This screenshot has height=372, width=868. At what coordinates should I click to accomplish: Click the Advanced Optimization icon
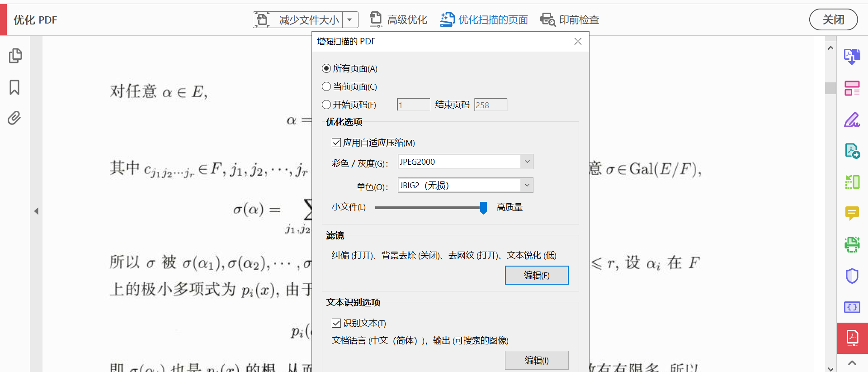point(376,19)
